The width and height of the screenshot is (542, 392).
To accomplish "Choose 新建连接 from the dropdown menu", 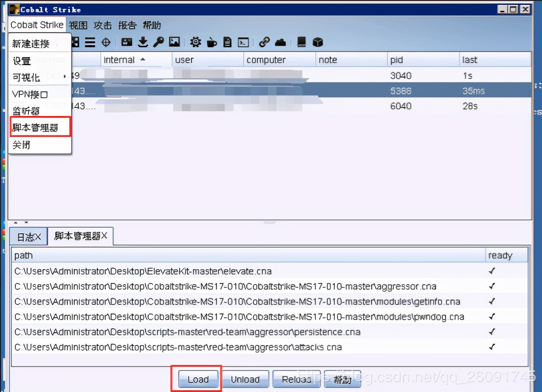I will (40, 44).
